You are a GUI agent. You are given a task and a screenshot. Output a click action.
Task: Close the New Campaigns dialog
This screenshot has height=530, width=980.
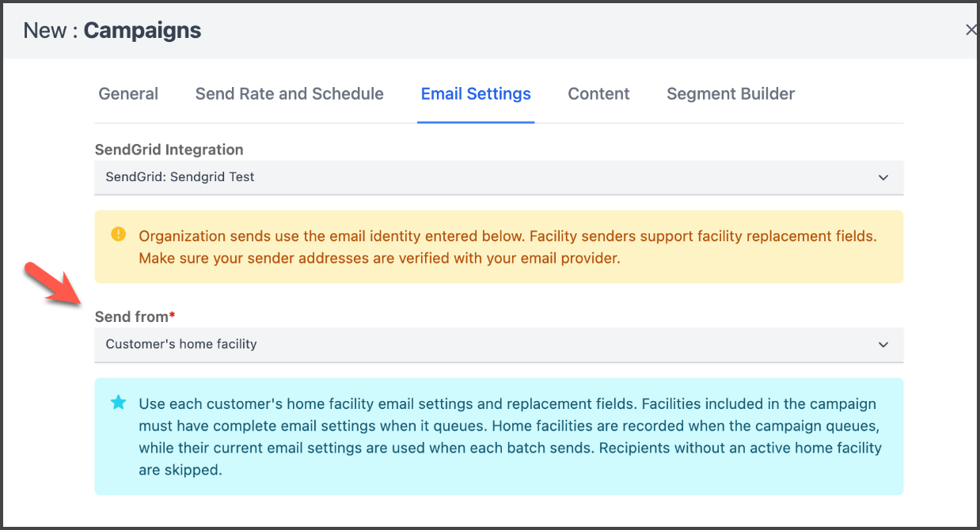tap(971, 30)
